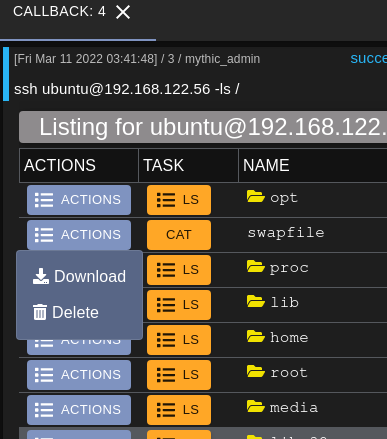The image size is (387, 439).
Task: Select the lib directory name
Action: point(284,303)
